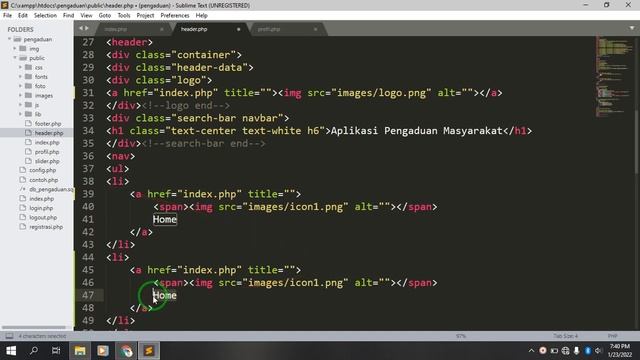The height and width of the screenshot is (360, 640).
Task: Open File Explorer from the taskbar
Action: [x=80, y=351]
